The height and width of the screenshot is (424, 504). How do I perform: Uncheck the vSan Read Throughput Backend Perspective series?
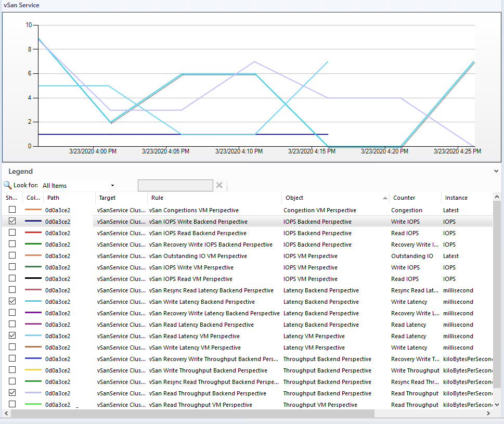12,393
